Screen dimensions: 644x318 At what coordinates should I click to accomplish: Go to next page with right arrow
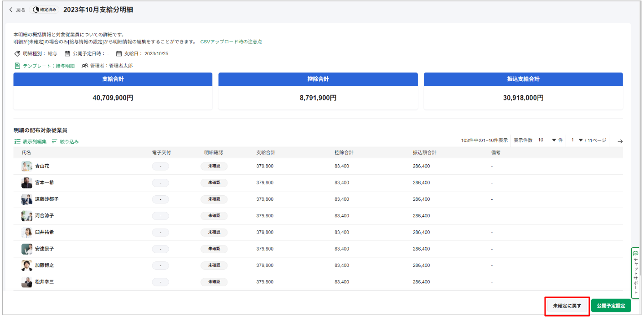pyautogui.click(x=620, y=141)
